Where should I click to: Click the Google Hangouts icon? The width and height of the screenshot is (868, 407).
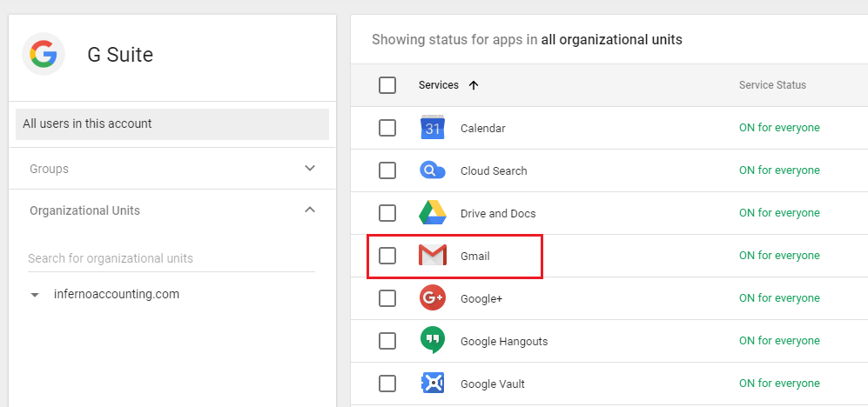(x=433, y=341)
